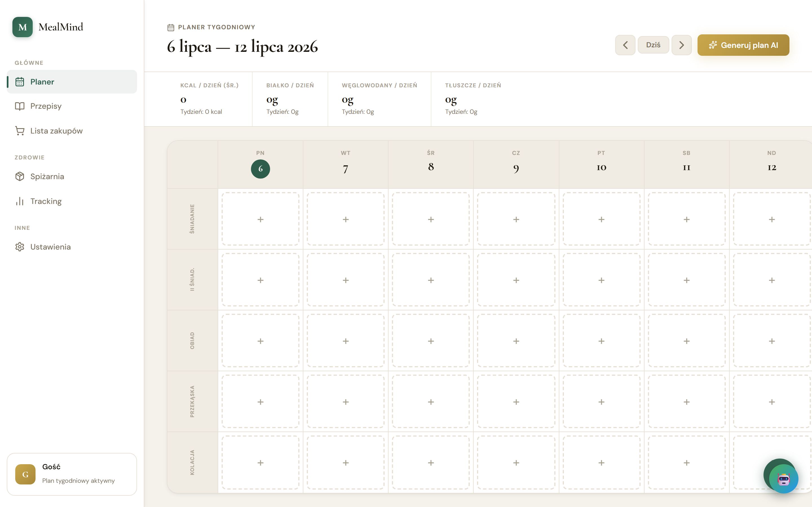This screenshot has height=507, width=812.
Task: Go to next week arrow
Action: [x=681, y=45]
